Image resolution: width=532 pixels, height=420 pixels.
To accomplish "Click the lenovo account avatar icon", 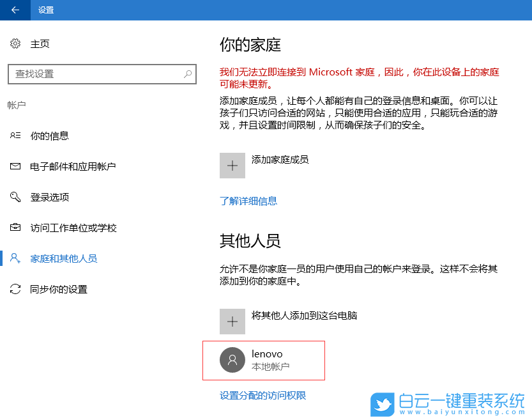I will 232,360.
